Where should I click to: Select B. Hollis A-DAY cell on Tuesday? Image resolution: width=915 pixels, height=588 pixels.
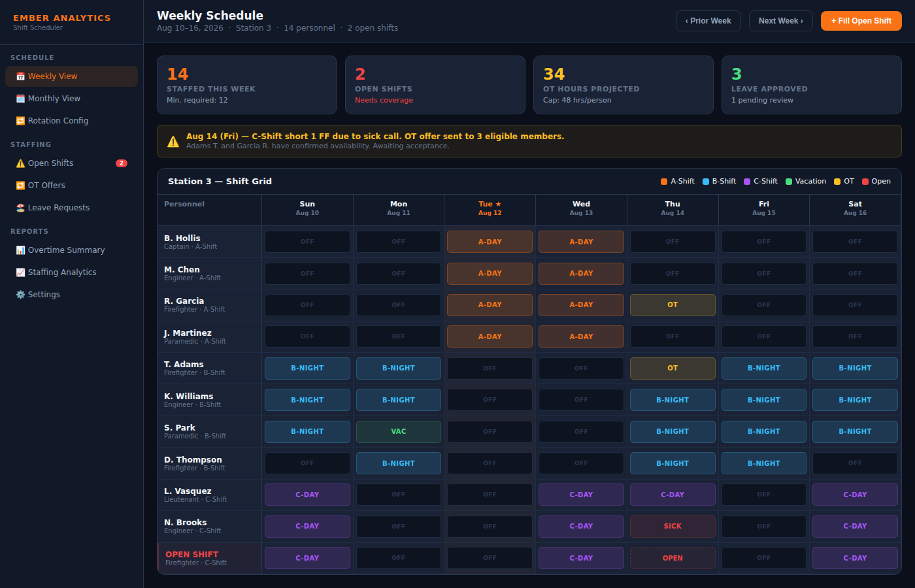(x=490, y=242)
